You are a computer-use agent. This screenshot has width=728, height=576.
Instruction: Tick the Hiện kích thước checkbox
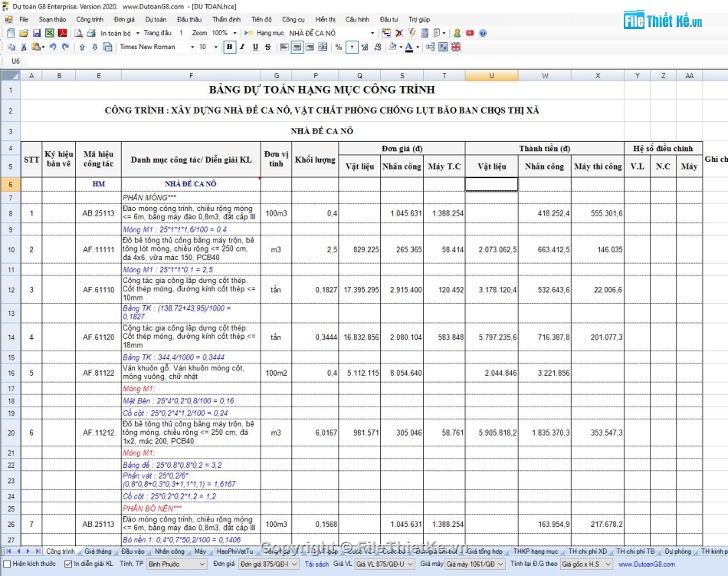coord(7,564)
